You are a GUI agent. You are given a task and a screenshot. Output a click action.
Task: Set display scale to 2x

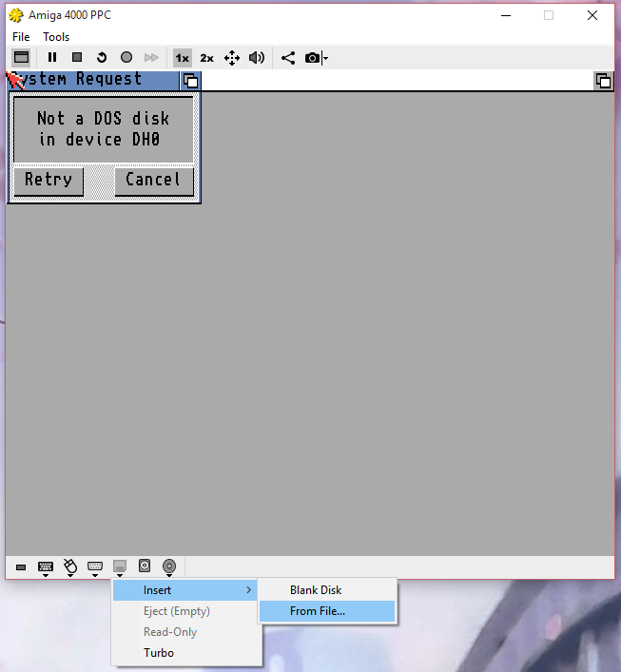pos(206,58)
